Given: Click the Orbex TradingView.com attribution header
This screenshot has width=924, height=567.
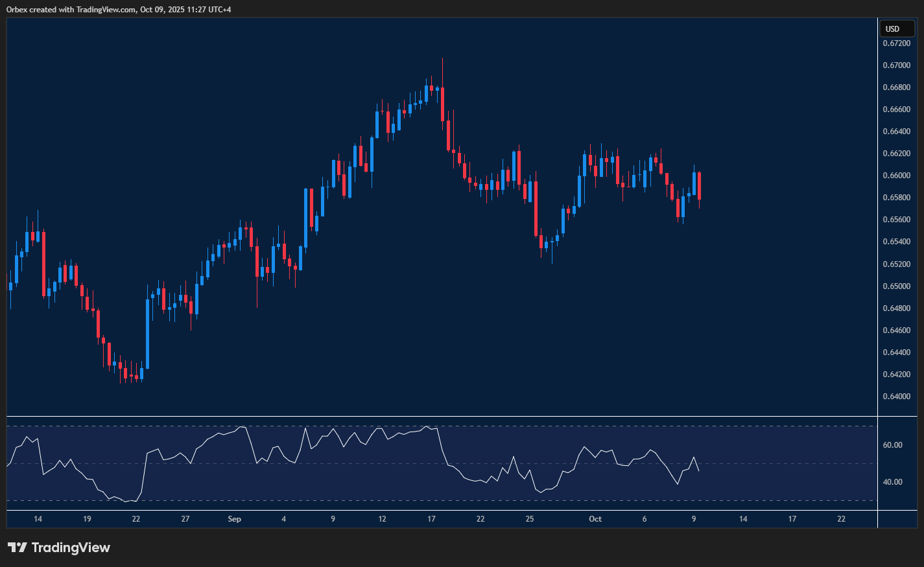Looking at the screenshot, I should pyautogui.click(x=119, y=9).
